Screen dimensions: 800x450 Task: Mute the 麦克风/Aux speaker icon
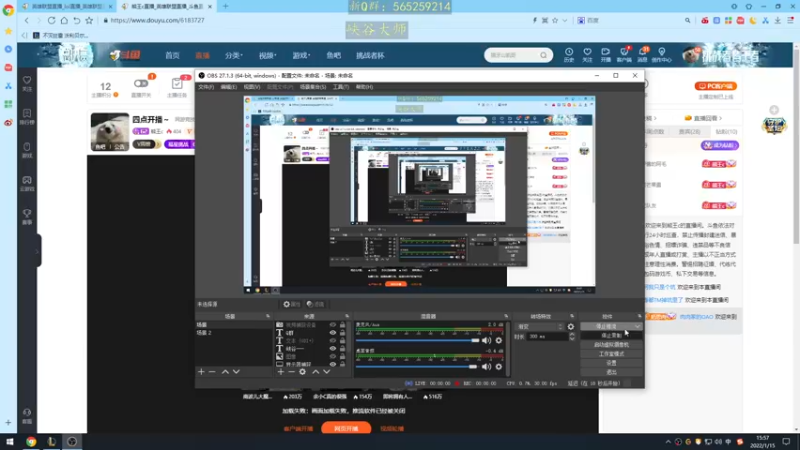point(486,340)
